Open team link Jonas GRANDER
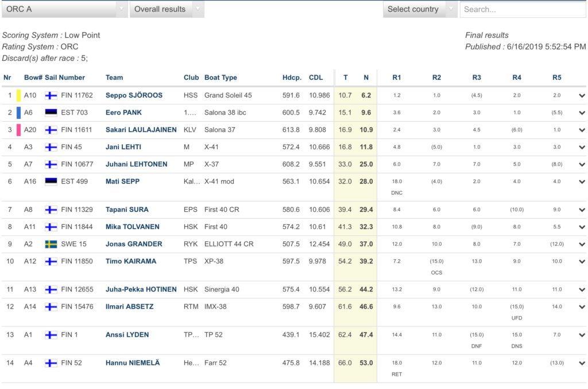Viewport: 588px width, 389px height. click(x=134, y=244)
